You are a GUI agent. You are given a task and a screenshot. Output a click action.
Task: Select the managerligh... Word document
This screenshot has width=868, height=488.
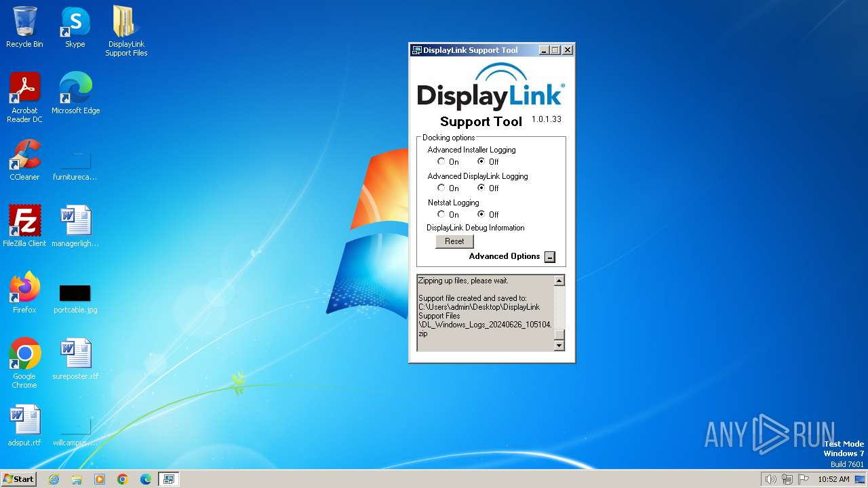[x=75, y=226]
